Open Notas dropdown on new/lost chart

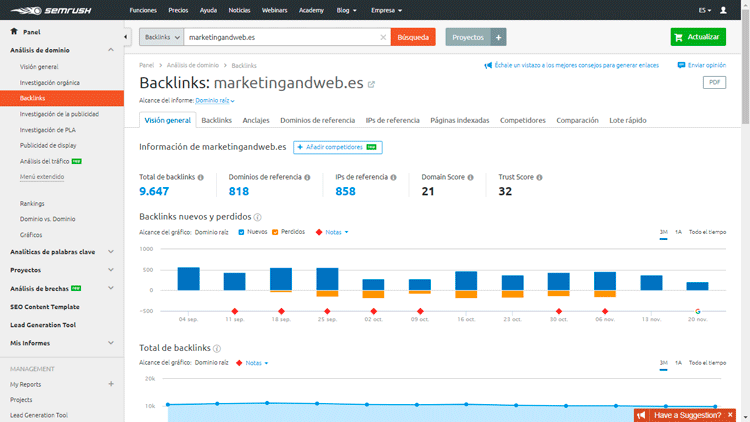(337, 232)
